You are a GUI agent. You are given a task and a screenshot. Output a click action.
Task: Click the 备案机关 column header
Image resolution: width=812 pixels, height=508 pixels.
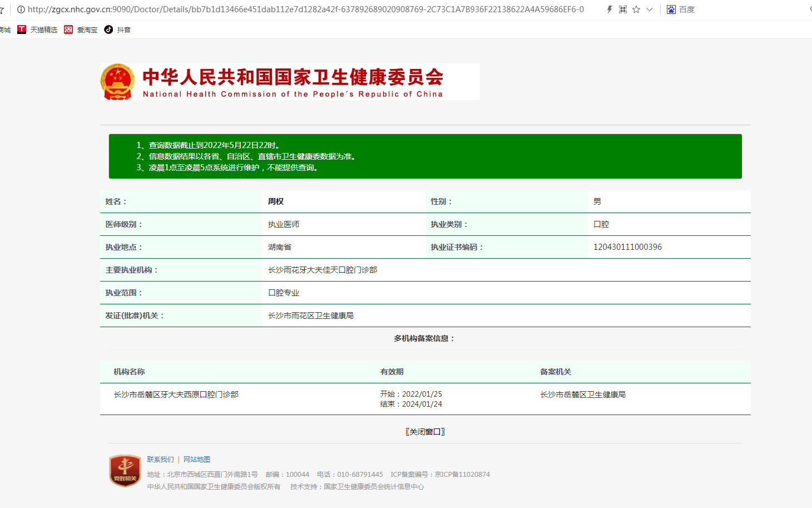(556, 372)
